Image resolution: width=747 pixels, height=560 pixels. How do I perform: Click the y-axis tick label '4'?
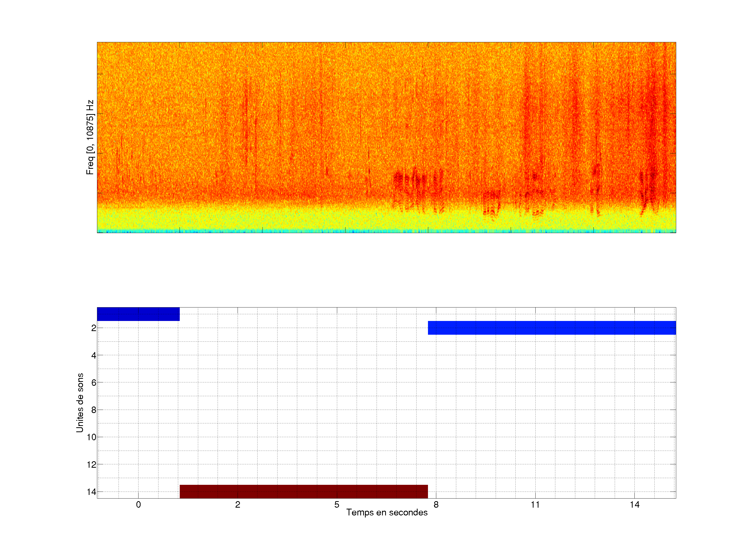coord(94,355)
